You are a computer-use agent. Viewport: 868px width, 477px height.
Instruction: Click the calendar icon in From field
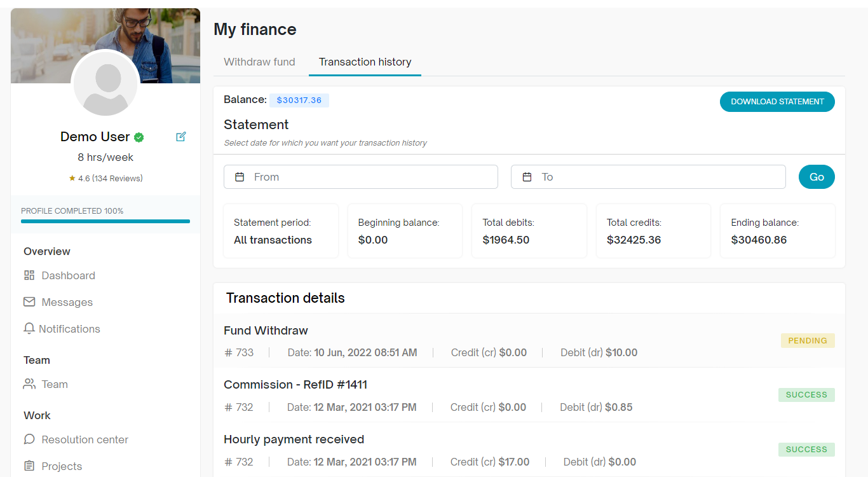point(240,177)
